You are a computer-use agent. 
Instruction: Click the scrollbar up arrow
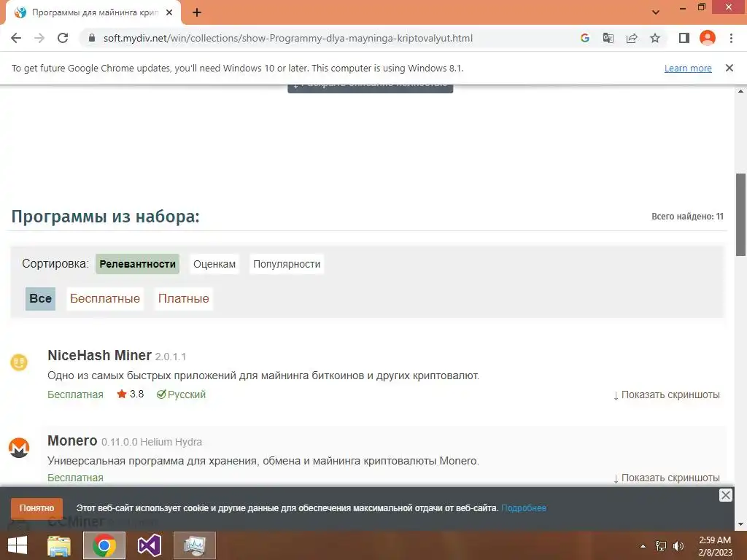(741, 91)
